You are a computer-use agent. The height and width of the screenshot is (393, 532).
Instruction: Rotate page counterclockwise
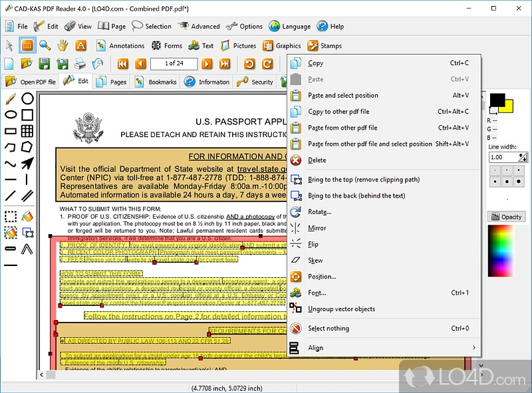249,64
